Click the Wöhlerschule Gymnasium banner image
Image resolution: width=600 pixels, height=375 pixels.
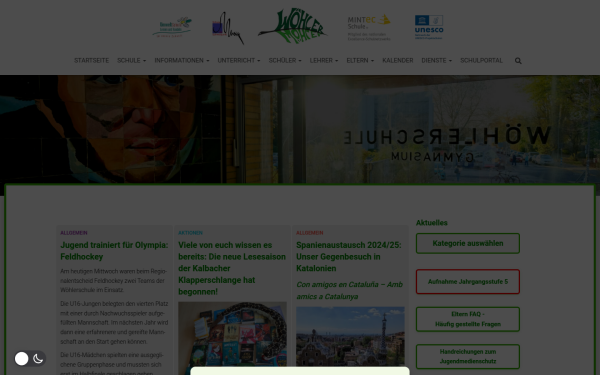[300, 129]
